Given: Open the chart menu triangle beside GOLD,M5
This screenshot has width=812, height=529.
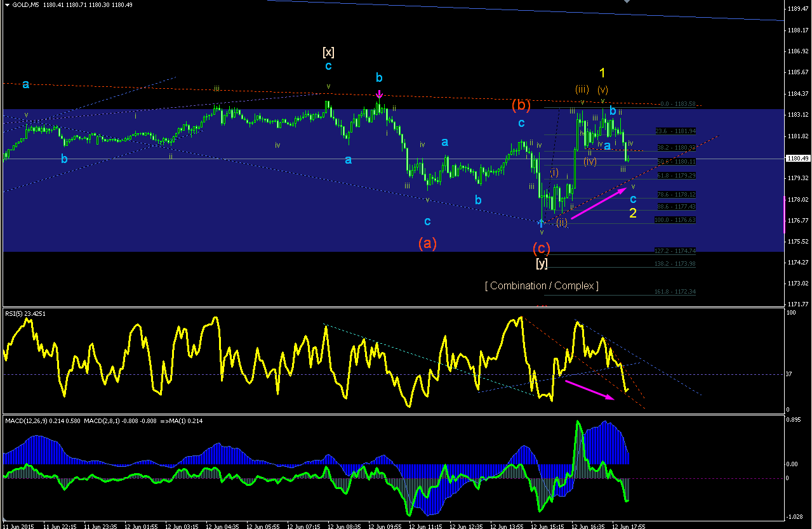Looking at the screenshot, I should (x=6, y=4).
